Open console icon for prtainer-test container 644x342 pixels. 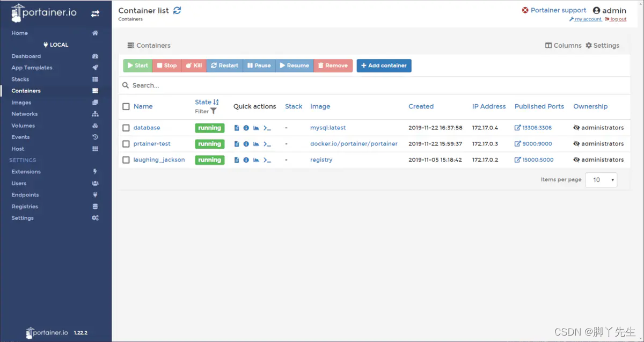click(x=267, y=144)
